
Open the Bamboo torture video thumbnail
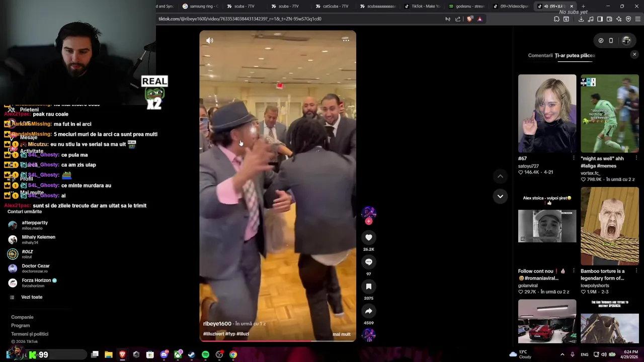pos(610,226)
